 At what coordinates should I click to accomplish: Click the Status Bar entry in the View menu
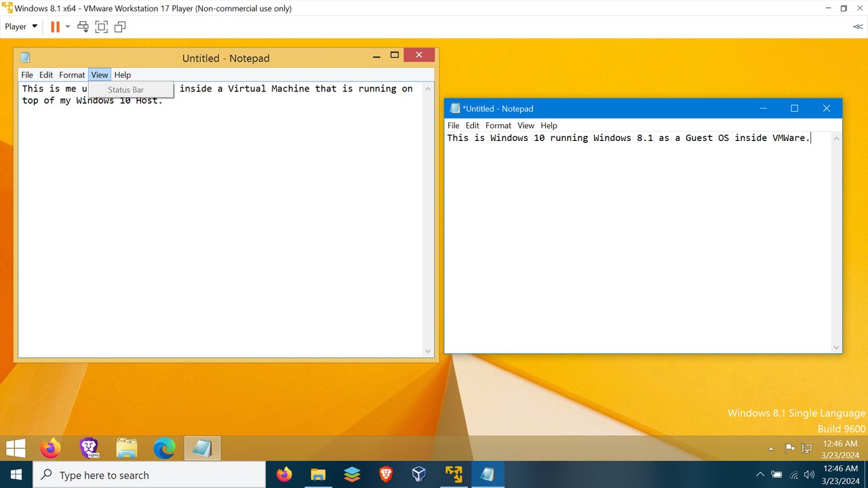(131, 90)
